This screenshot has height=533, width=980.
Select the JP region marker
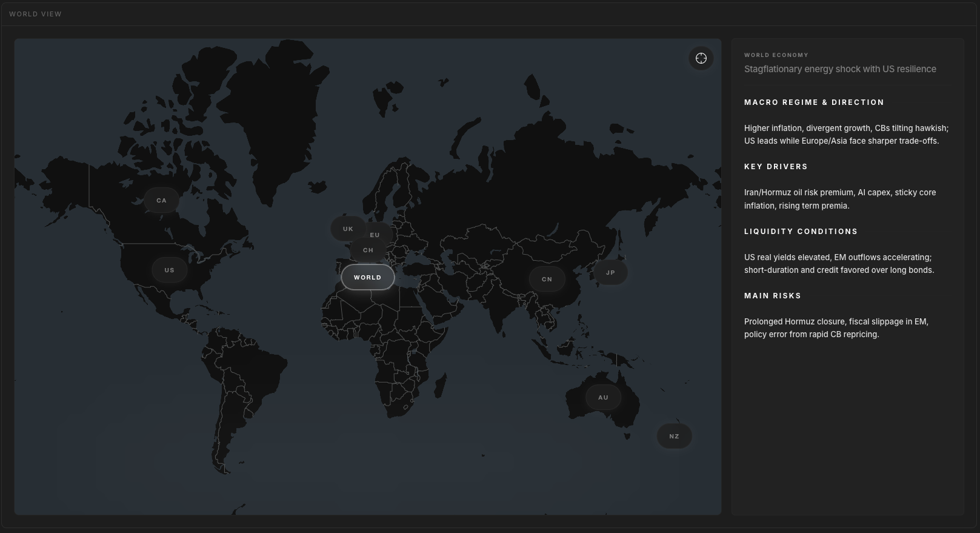pyautogui.click(x=610, y=272)
